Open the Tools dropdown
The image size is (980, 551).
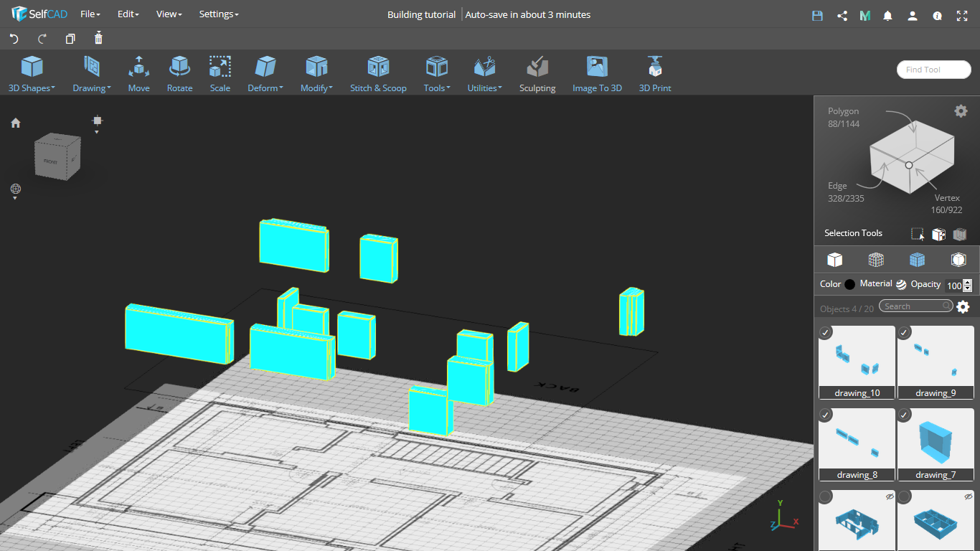click(436, 74)
